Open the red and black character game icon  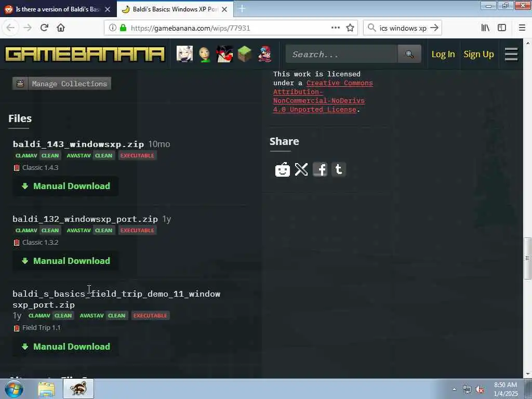224,54
